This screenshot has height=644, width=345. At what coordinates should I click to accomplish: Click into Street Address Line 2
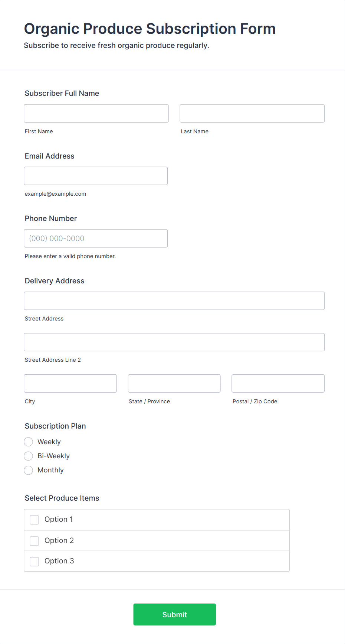click(174, 342)
